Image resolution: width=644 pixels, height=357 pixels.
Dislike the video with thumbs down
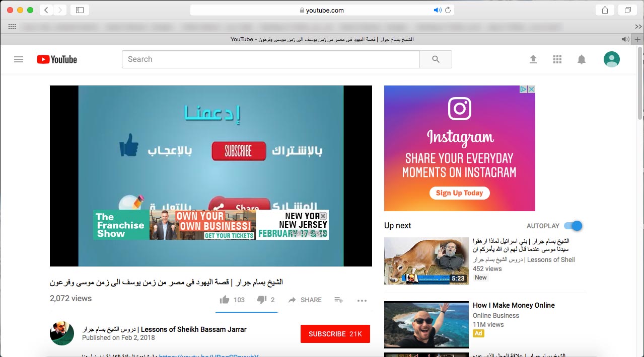[261, 300]
